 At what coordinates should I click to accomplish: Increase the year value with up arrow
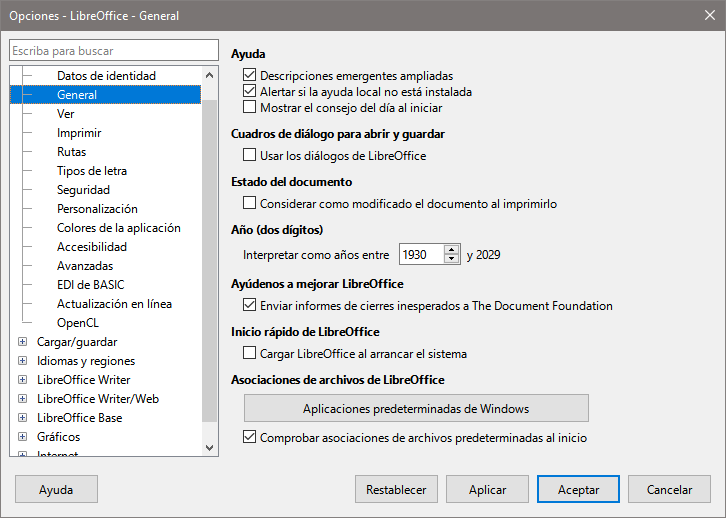[x=451, y=250]
